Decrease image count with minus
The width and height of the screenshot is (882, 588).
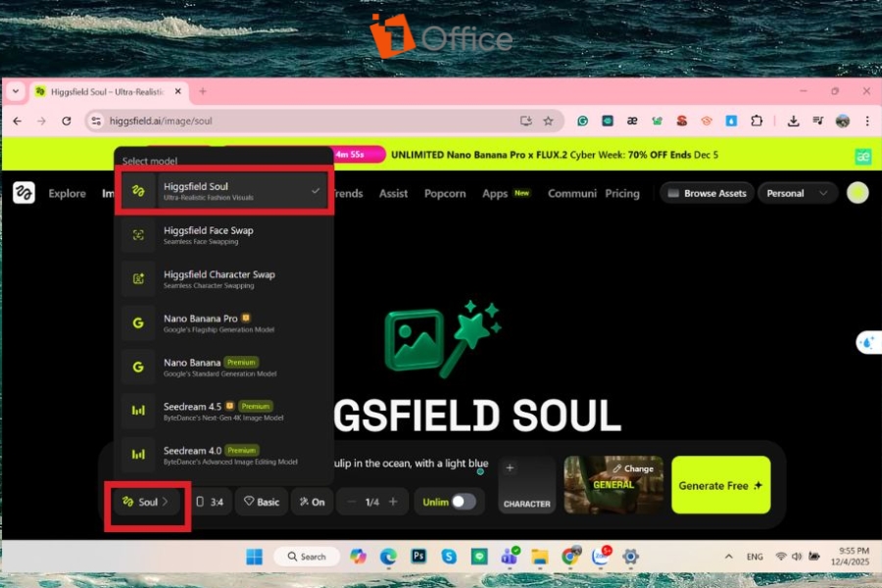click(x=351, y=502)
